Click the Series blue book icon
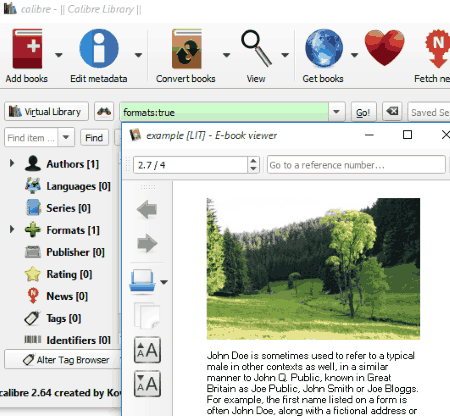450x416 pixels. click(x=33, y=207)
